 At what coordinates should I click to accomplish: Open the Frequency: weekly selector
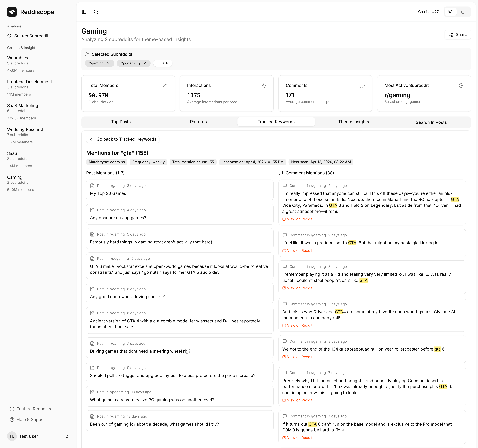[x=148, y=162]
